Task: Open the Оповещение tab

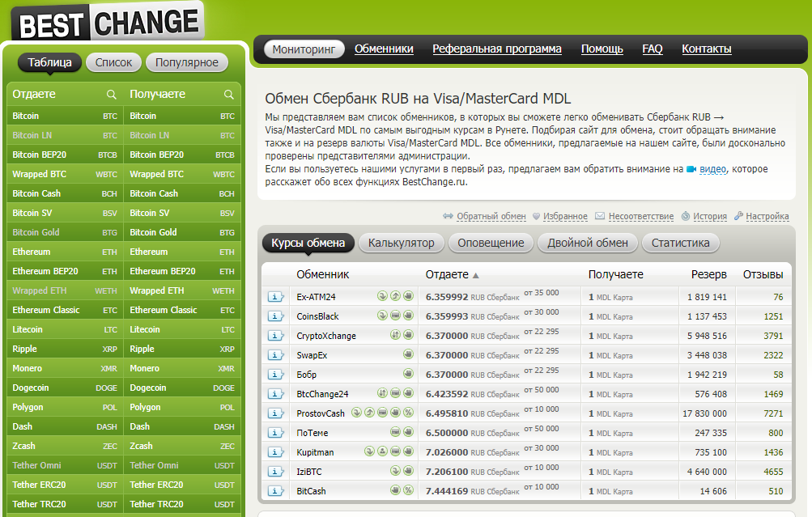Action: point(491,243)
